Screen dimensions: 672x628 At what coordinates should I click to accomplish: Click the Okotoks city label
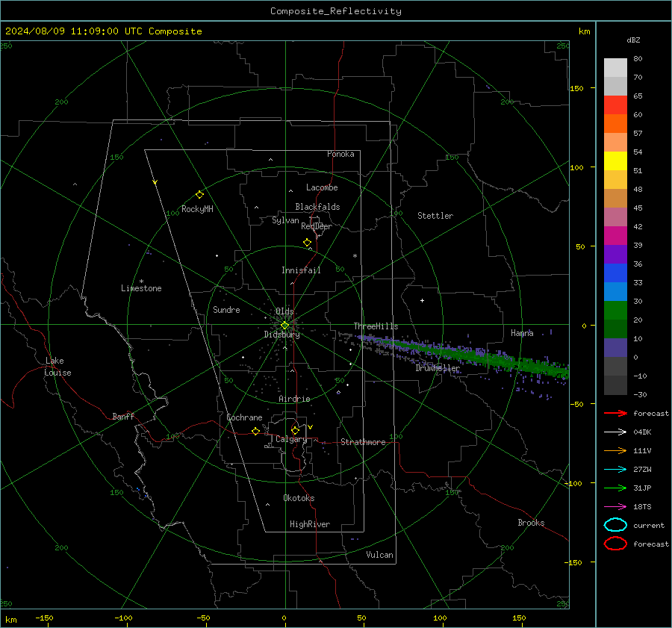299,497
